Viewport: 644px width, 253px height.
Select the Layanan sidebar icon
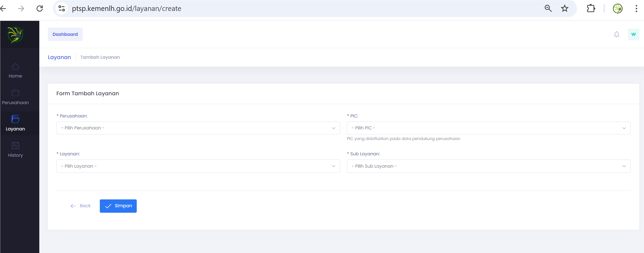tap(15, 119)
